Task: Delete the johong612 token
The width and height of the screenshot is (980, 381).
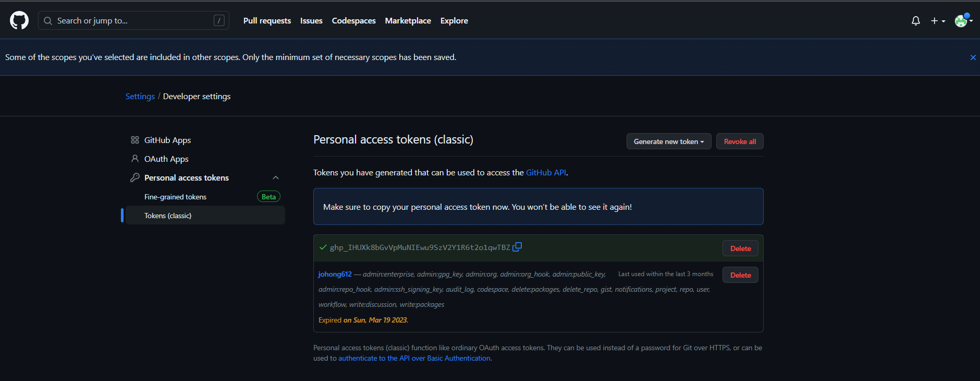Action: [x=740, y=275]
